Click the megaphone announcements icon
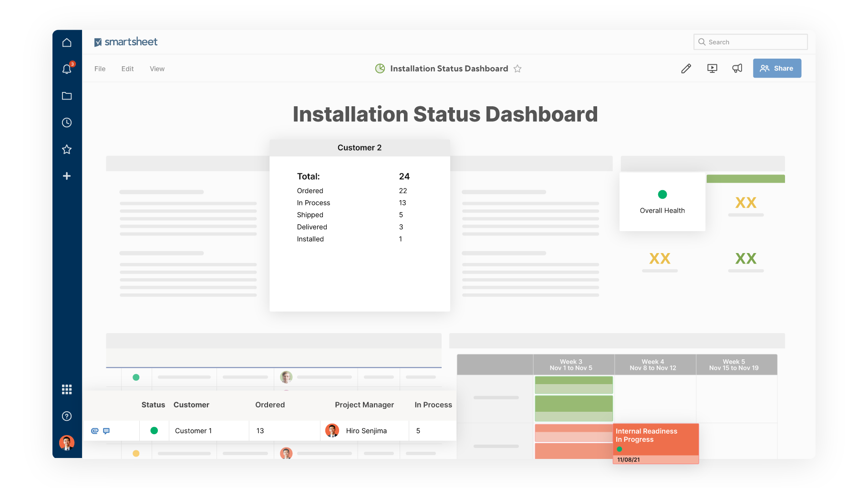Viewport: 868px width, 488px height. click(737, 69)
